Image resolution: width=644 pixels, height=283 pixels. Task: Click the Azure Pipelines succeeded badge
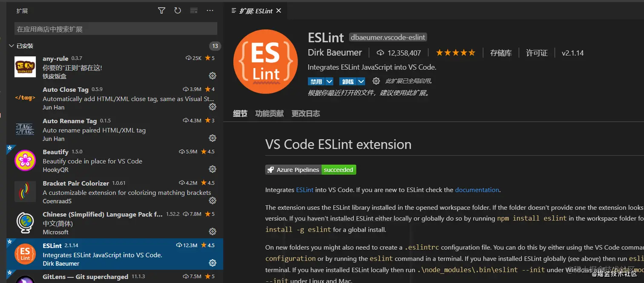pyautogui.click(x=310, y=170)
